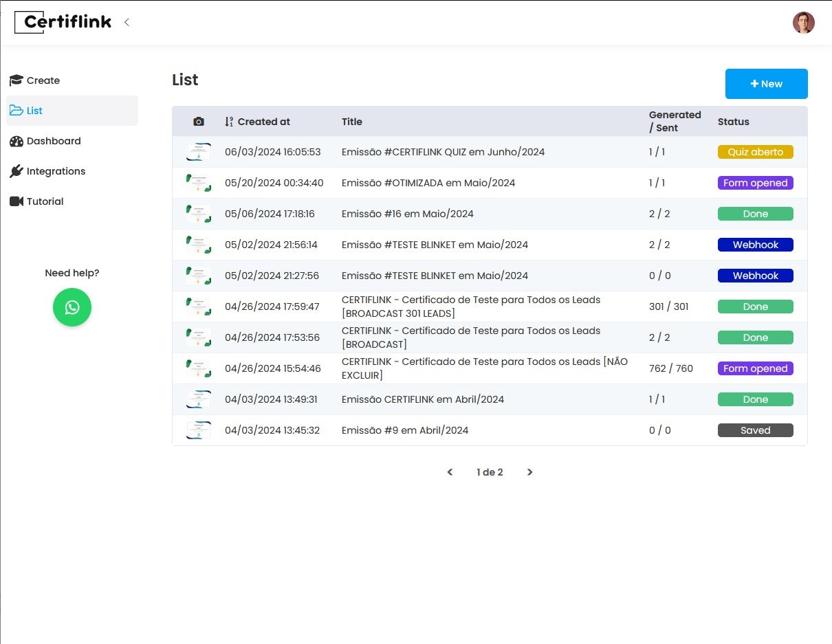Viewport: 832px width, 644px height.
Task: Click the Created at column header
Action: tap(264, 122)
